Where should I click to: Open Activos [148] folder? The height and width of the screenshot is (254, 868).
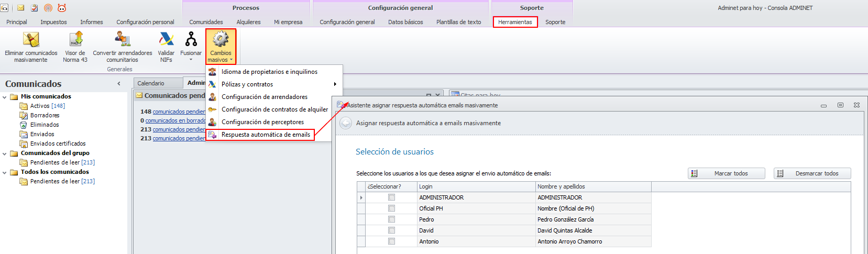click(47, 106)
